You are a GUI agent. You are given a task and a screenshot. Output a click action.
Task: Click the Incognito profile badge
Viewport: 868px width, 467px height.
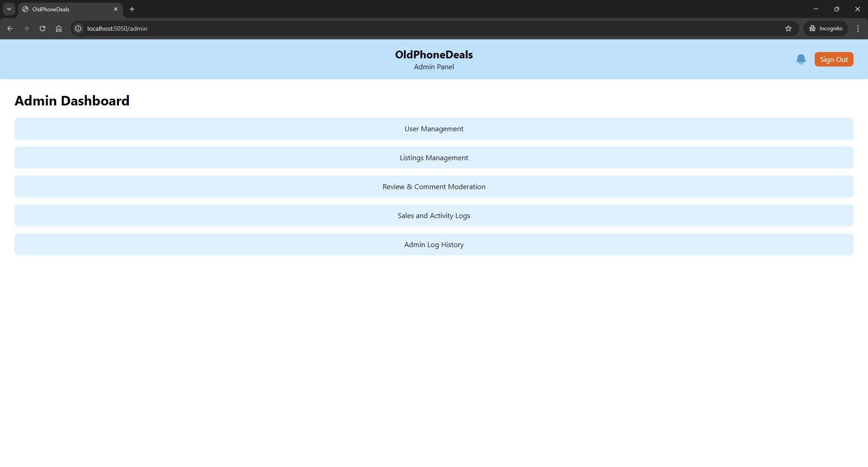point(825,28)
